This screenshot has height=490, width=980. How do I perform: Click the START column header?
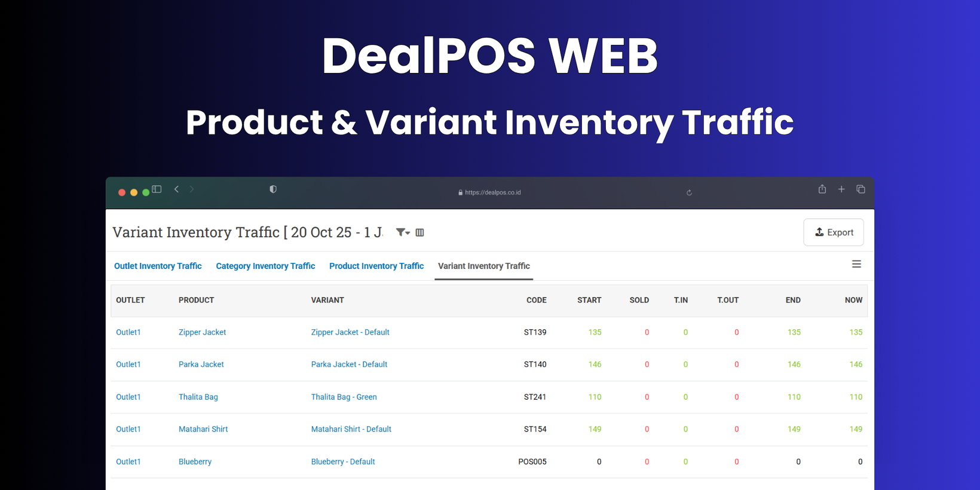click(x=589, y=300)
